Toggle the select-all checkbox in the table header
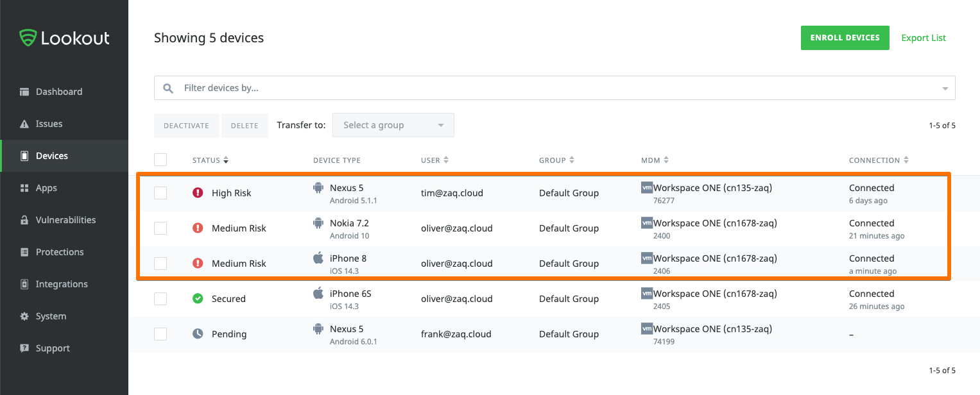Viewport: 980px width, 395px height. click(160, 160)
